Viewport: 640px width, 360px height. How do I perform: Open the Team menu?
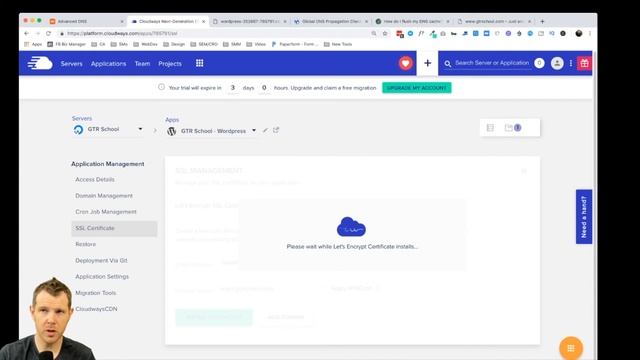[142, 64]
